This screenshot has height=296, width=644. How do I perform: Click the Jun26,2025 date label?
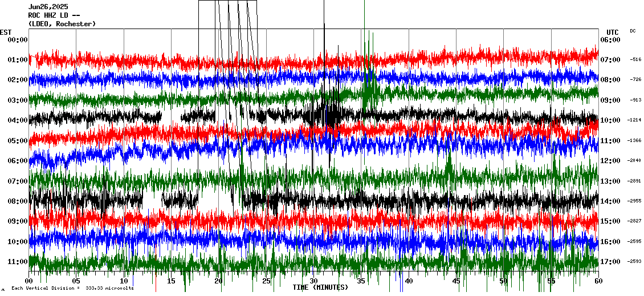pyautogui.click(x=48, y=7)
